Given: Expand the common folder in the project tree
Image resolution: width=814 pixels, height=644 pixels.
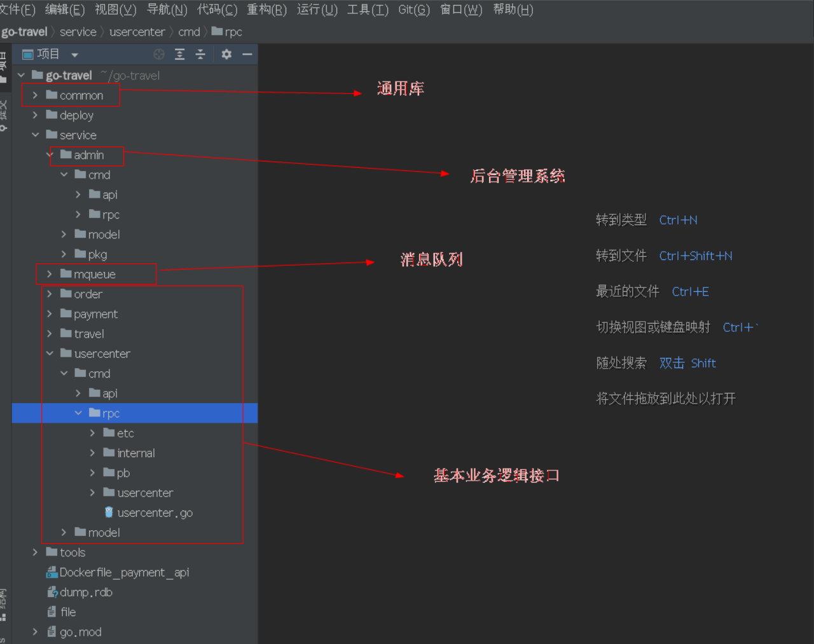Looking at the screenshot, I should 34,95.
